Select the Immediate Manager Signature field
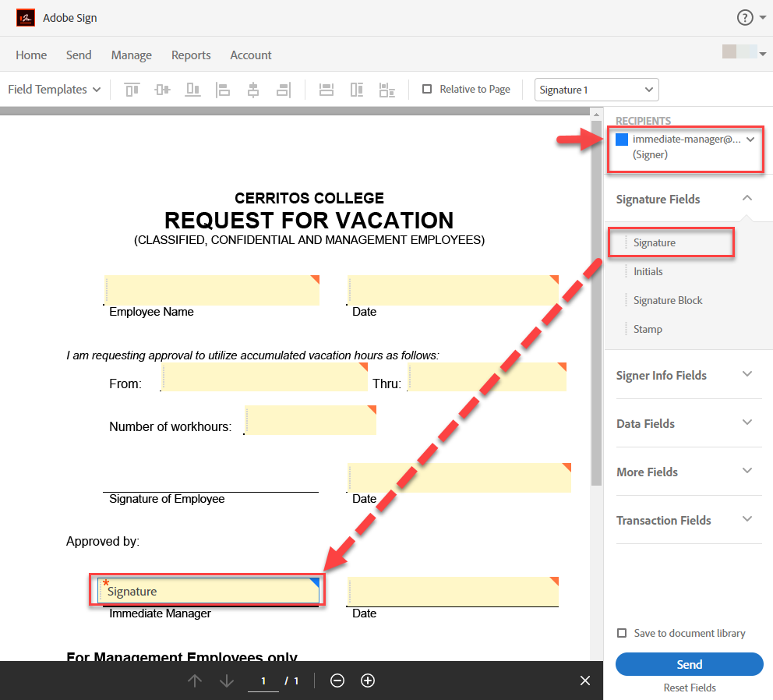The image size is (773, 700). click(209, 591)
